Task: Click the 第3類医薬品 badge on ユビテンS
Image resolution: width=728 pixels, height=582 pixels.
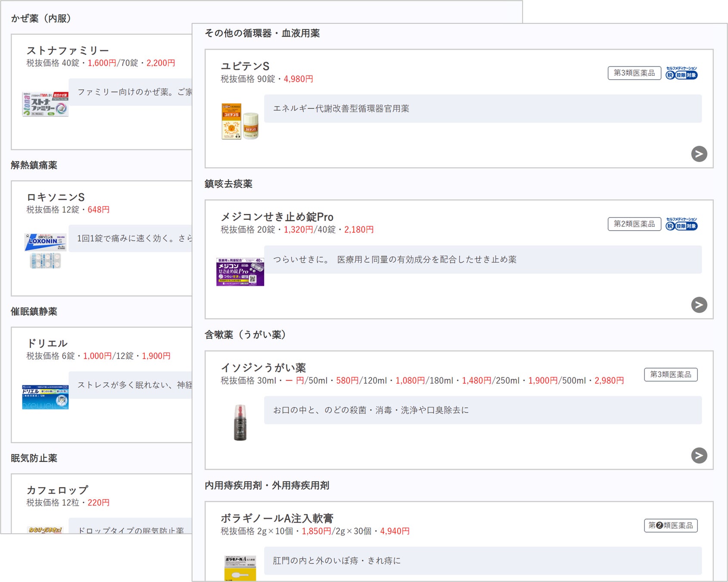Action: [634, 73]
